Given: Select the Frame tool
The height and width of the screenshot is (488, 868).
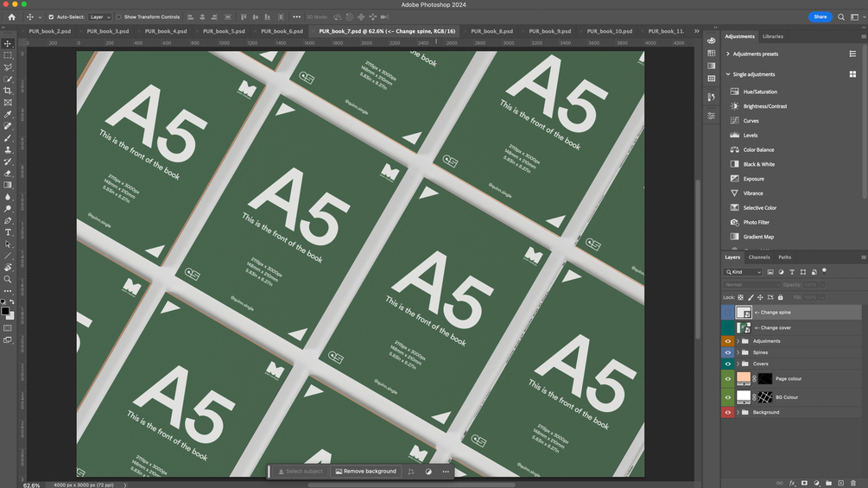Looking at the screenshot, I should pos(8,103).
